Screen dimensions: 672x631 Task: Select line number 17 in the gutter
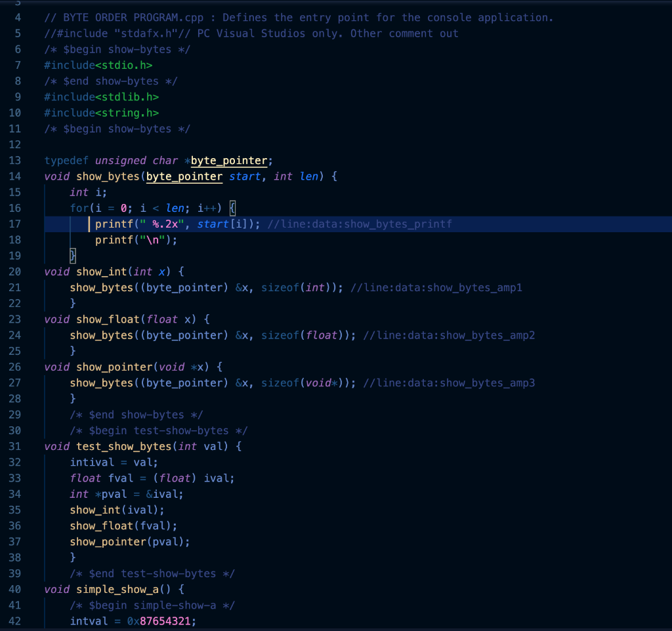(14, 224)
